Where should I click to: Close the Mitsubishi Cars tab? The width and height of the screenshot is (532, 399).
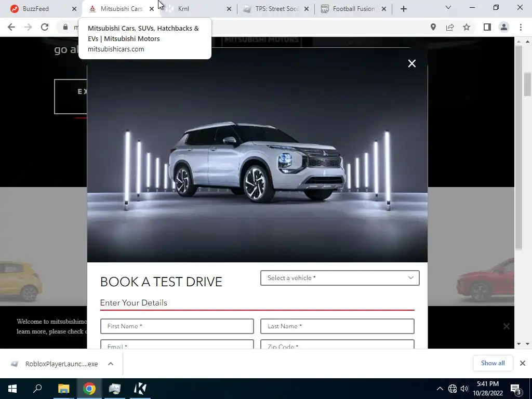152,9
